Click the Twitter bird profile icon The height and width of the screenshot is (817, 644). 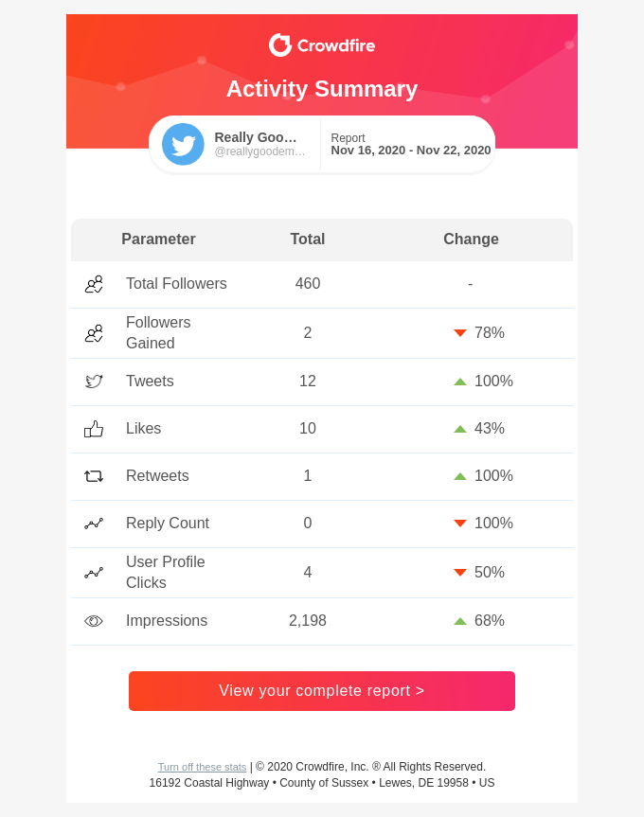(183, 144)
